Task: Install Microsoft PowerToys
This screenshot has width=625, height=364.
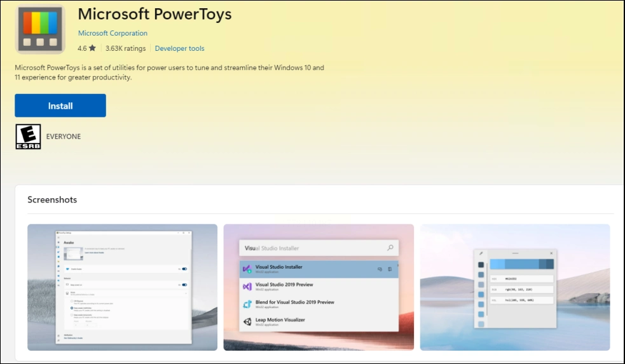Action: 60,105
